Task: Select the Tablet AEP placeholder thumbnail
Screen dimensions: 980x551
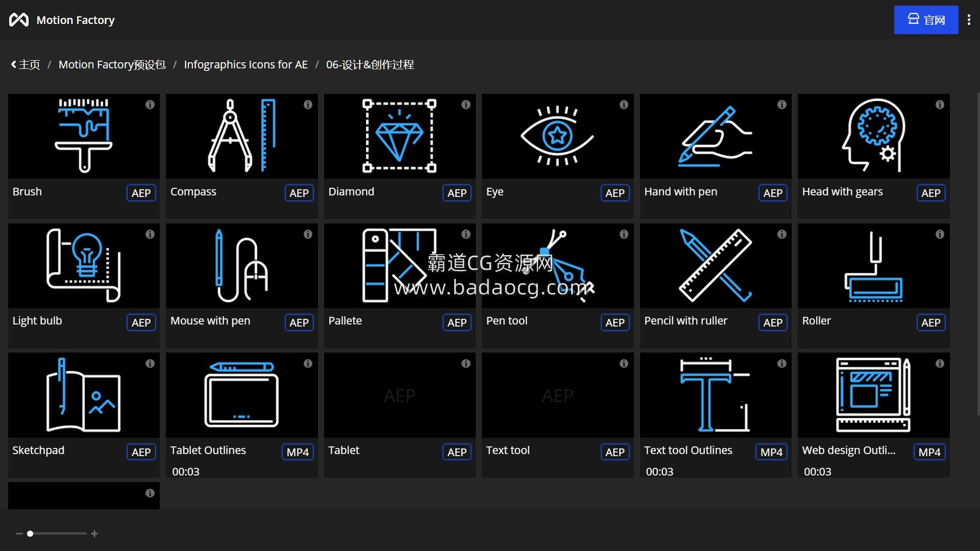Action: 400,395
